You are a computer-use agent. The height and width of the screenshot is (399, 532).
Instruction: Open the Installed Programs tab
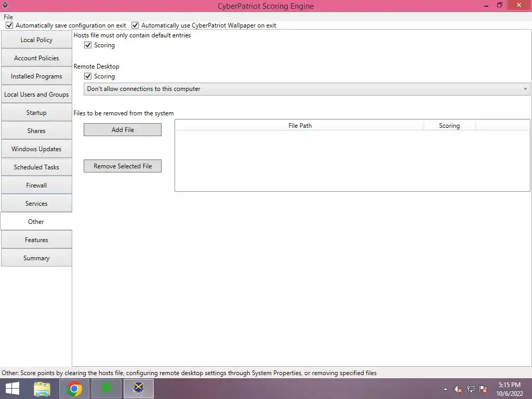tap(36, 76)
